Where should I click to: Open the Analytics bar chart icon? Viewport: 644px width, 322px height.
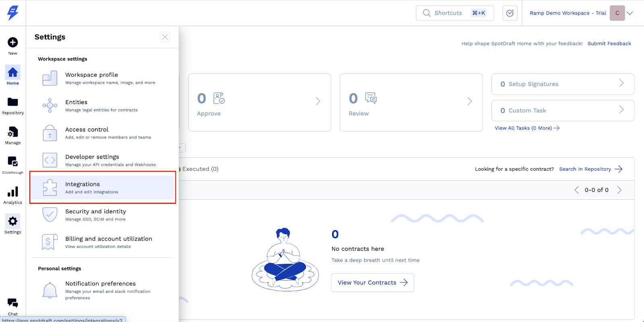(13, 191)
